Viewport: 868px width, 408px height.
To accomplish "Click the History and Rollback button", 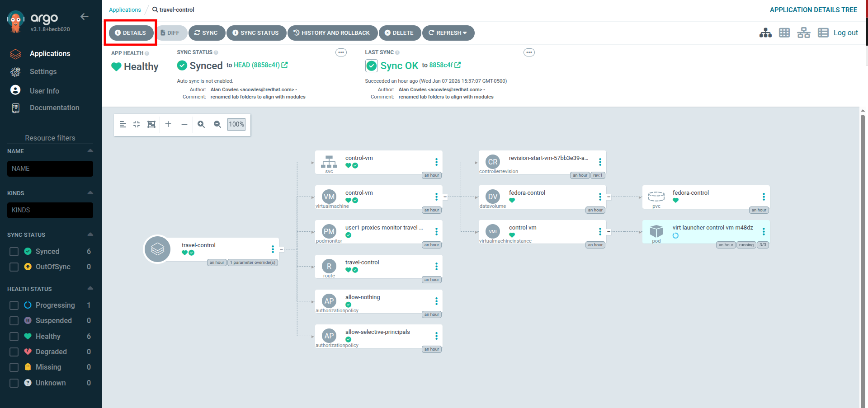I will click(332, 33).
